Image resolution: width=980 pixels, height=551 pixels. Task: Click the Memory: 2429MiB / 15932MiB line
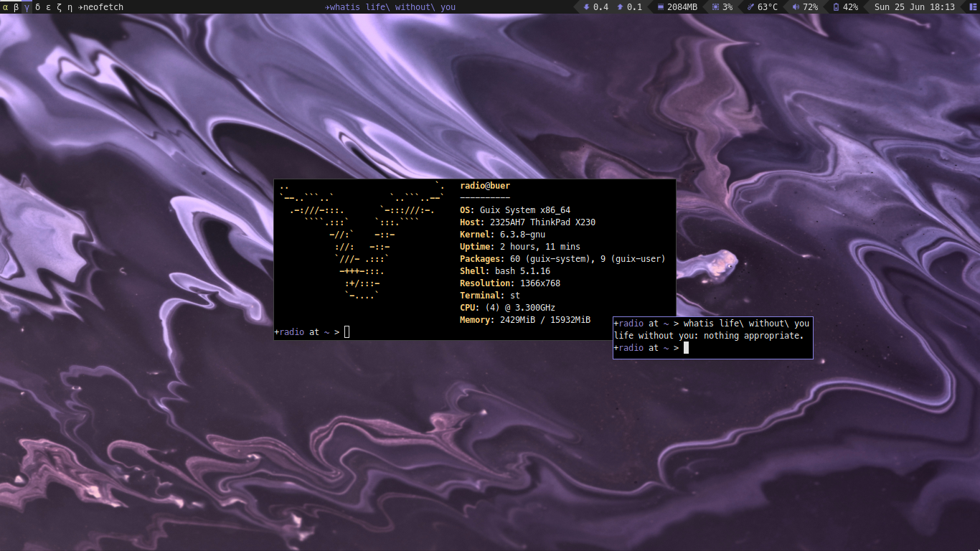coord(525,320)
